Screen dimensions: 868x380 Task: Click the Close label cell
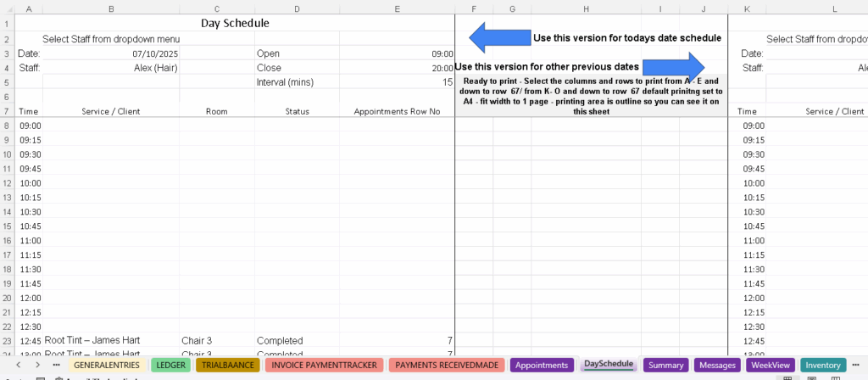click(x=298, y=68)
